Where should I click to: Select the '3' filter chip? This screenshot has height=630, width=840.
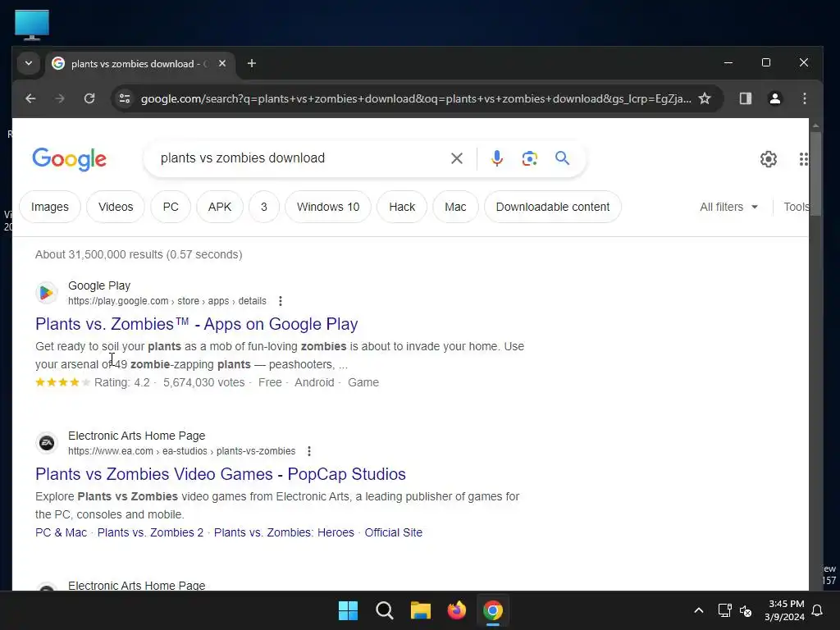[264, 207]
